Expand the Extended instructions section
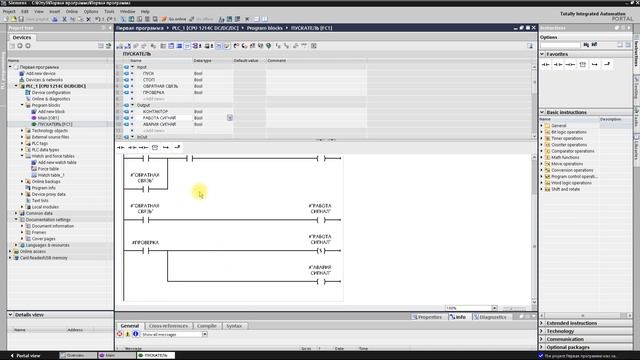This screenshot has height=360, width=640. pyautogui.click(x=542, y=323)
